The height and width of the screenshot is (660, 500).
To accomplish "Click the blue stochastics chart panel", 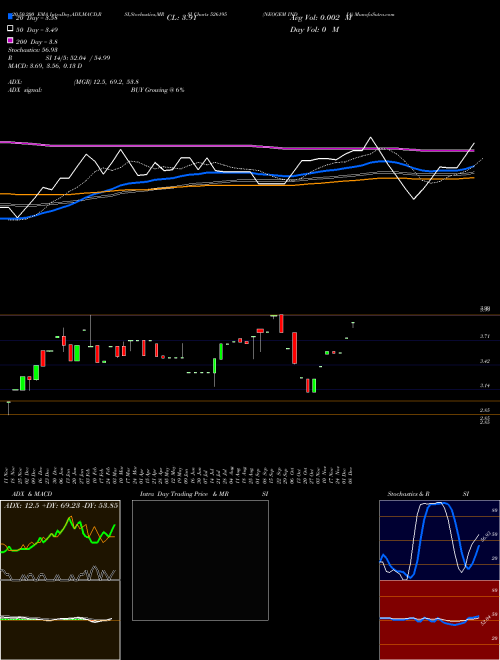I will [x=439, y=540].
